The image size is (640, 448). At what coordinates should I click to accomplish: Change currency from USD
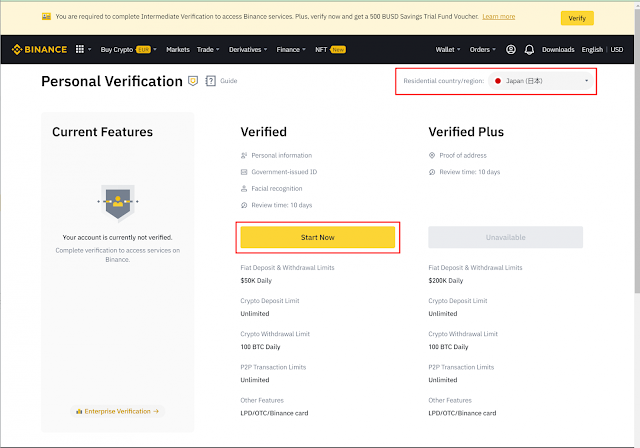click(x=617, y=49)
